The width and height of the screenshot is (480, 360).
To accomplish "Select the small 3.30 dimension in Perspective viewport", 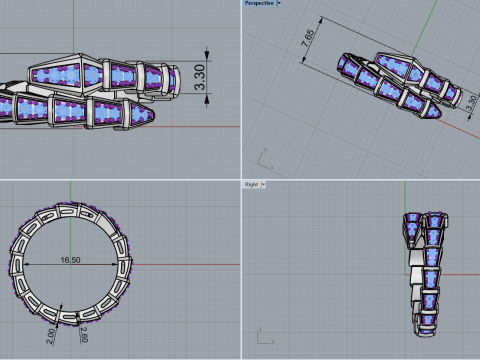I will coord(471,103).
